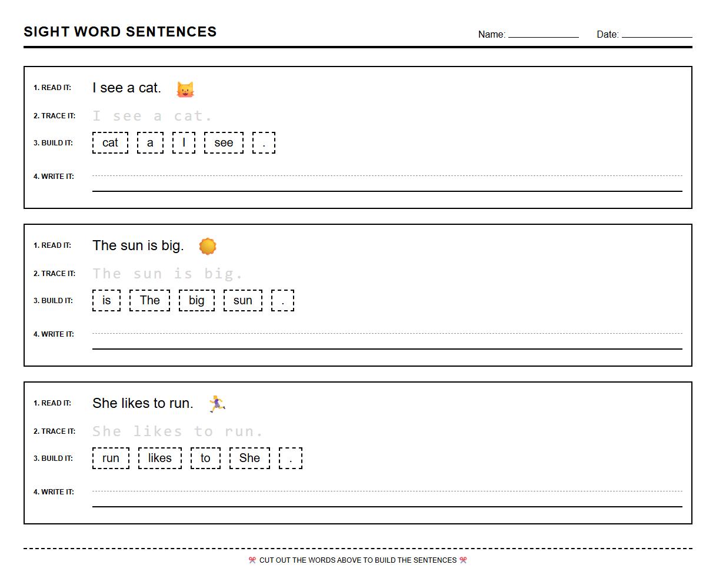The height and width of the screenshot is (588, 716).
Task: Click the running person emoji
Action: click(217, 403)
